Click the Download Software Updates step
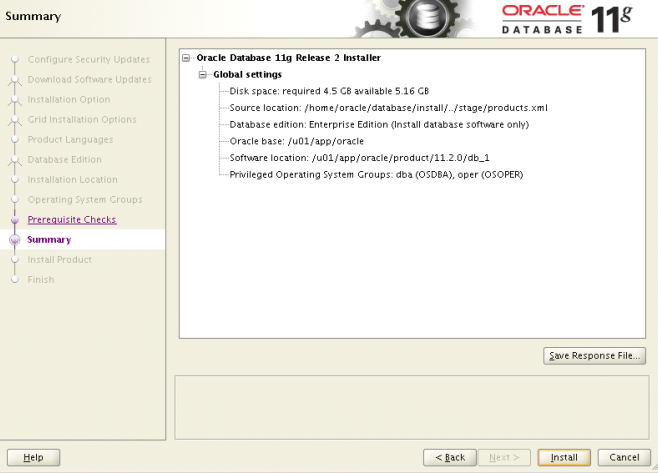Viewport: 658px width, 473px height. pyautogui.click(x=89, y=80)
